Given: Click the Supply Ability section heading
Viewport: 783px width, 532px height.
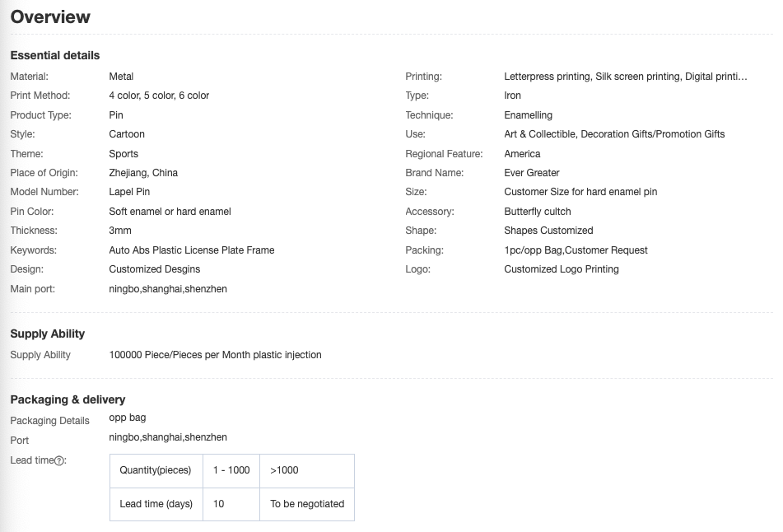Looking at the screenshot, I should pos(48,334).
